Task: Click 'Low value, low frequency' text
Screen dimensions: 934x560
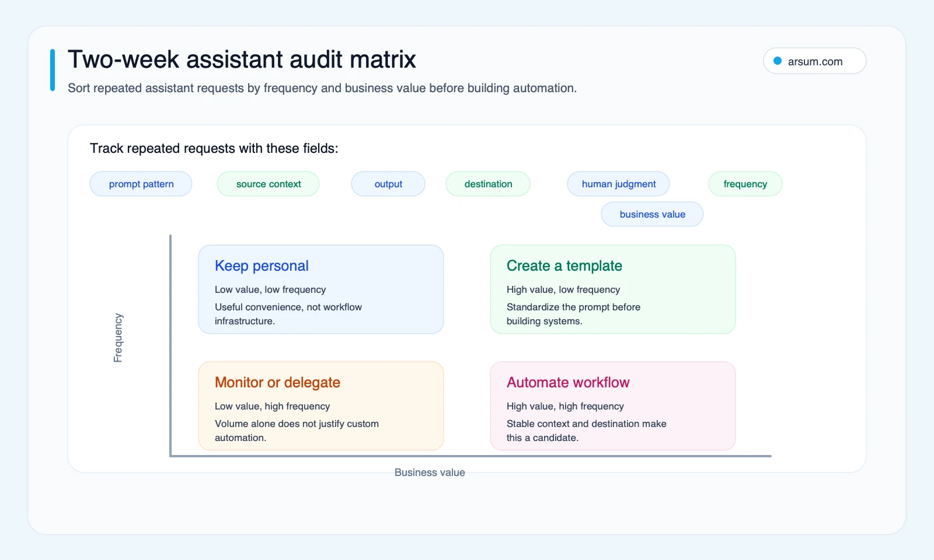Action: pyautogui.click(x=270, y=289)
